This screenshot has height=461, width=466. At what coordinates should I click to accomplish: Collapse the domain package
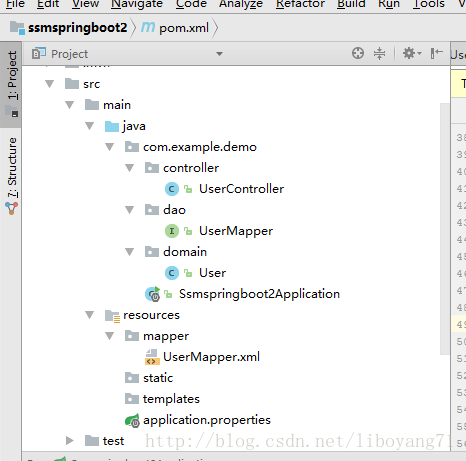pyautogui.click(x=130, y=252)
